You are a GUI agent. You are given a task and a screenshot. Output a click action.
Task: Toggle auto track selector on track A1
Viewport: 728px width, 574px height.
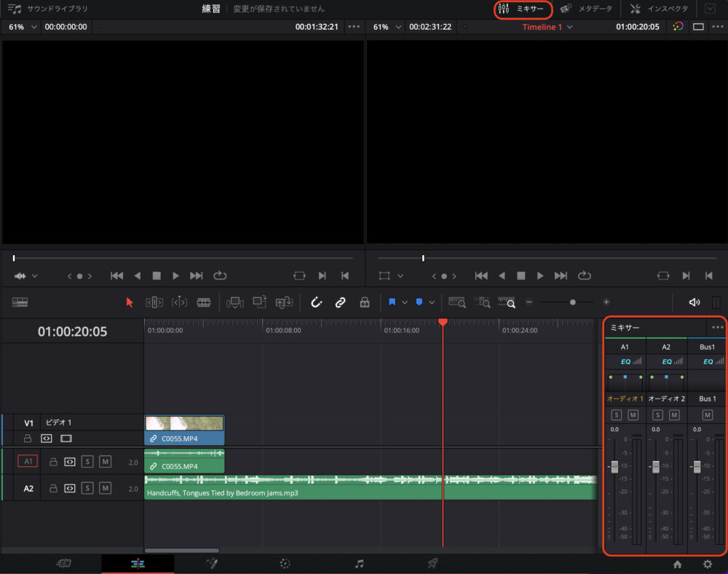point(68,461)
